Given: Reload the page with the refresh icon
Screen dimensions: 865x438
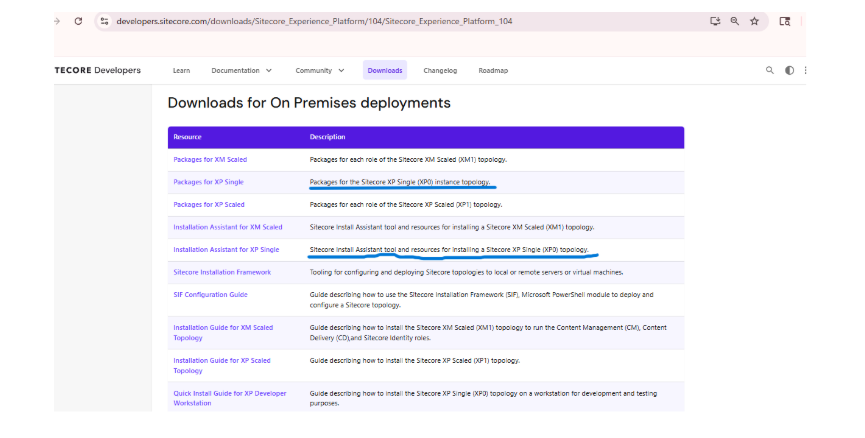Looking at the screenshot, I should (78, 22).
